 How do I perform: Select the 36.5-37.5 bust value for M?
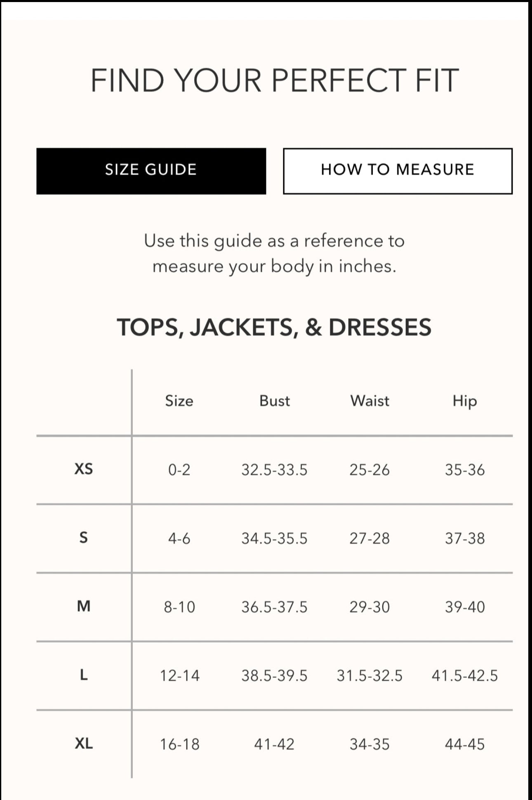click(274, 606)
